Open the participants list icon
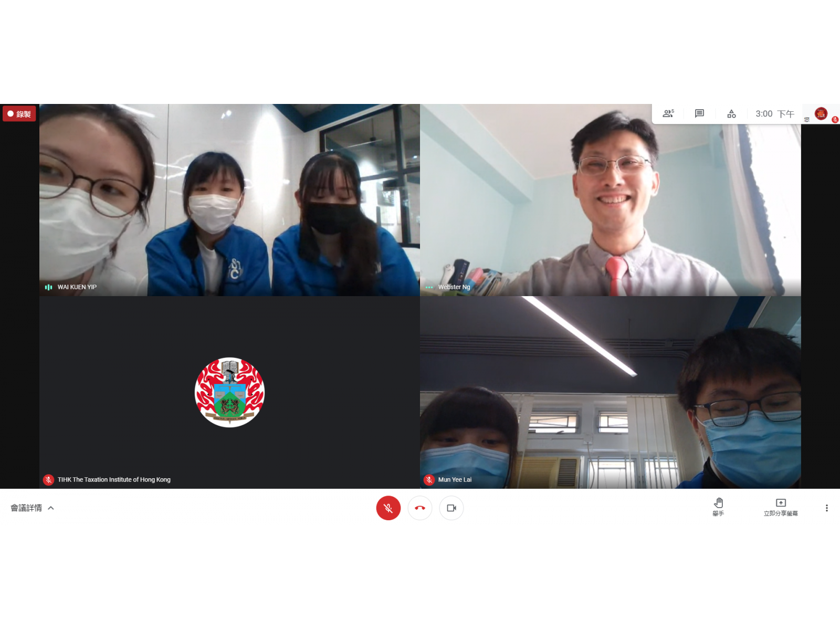840x630 pixels. click(x=668, y=113)
